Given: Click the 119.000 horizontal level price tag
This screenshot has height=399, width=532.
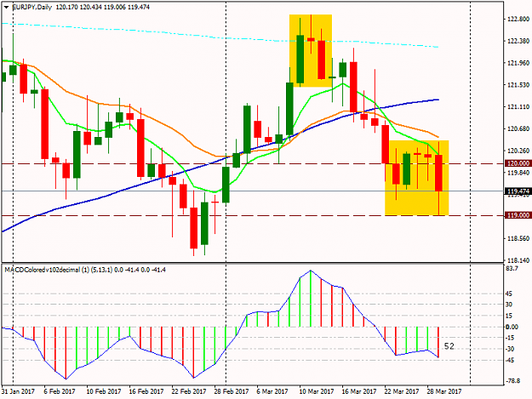Looking at the screenshot, I should 518,215.
